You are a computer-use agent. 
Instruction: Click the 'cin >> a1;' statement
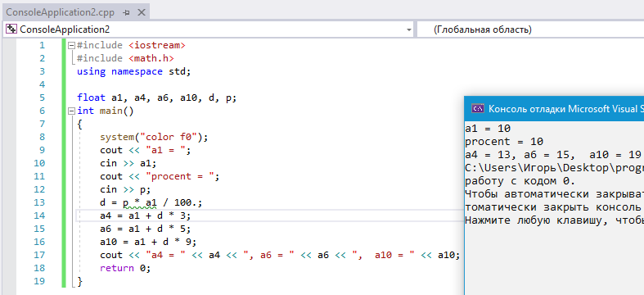pyautogui.click(x=128, y=163)
